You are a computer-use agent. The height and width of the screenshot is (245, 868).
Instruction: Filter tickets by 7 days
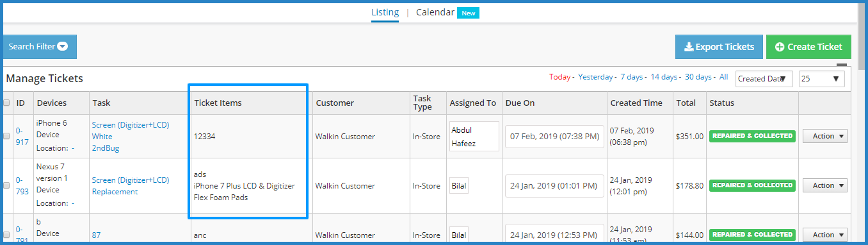(x=632, y=77)
